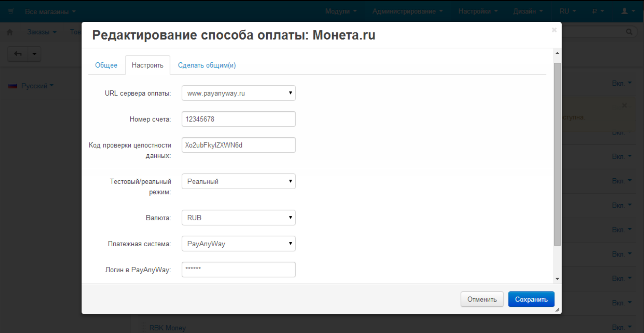Open the dropdown next to back arrow
644x333 pixels.
pyautogui.click(x=34, y=54)
